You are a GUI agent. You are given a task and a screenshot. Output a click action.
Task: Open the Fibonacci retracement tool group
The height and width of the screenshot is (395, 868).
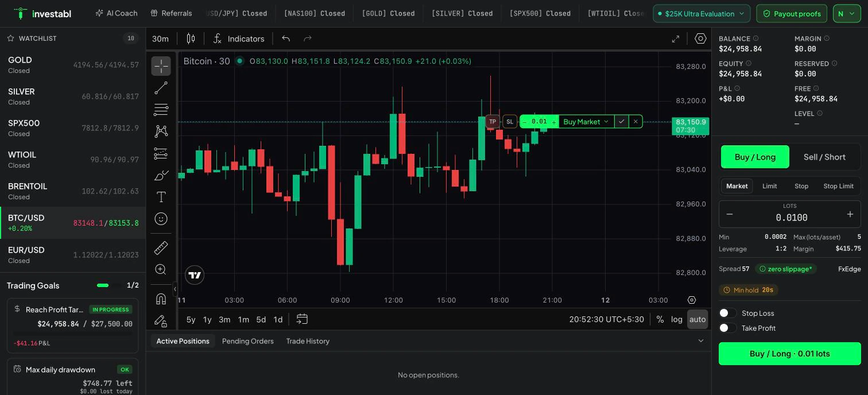click(x=161, y=110)
